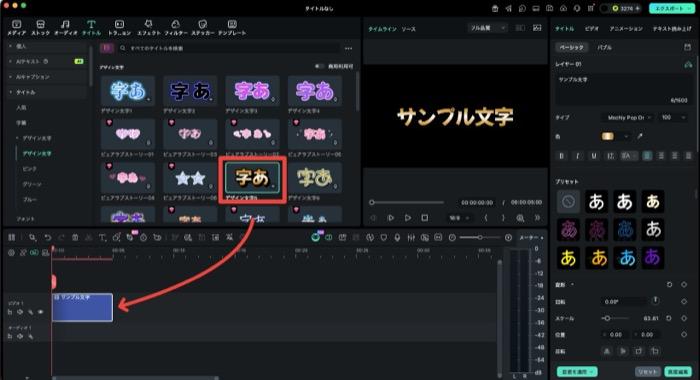Select the バブル sub-tab
This screenshot has width=700, height=380.
(x=604, y=47)
